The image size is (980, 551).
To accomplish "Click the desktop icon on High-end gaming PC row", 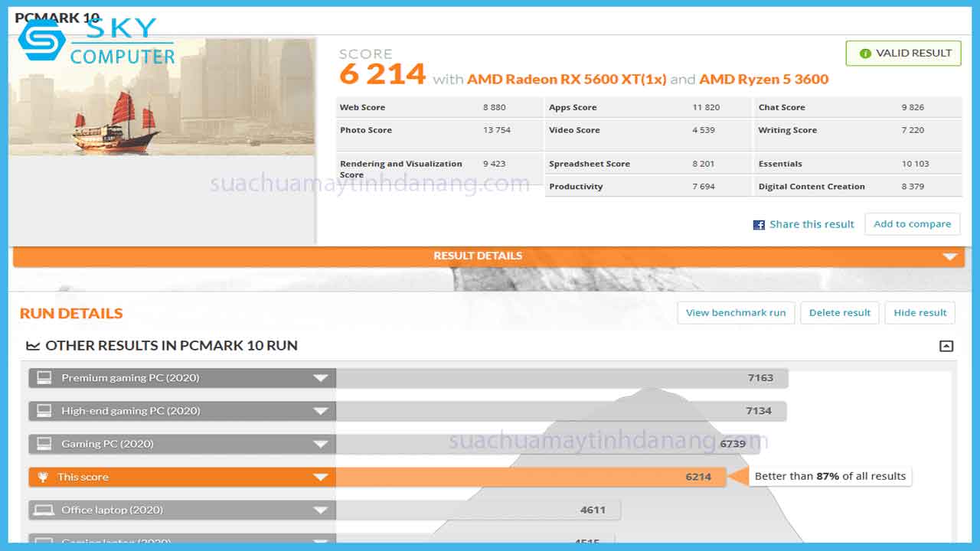I will click(44, 411).
